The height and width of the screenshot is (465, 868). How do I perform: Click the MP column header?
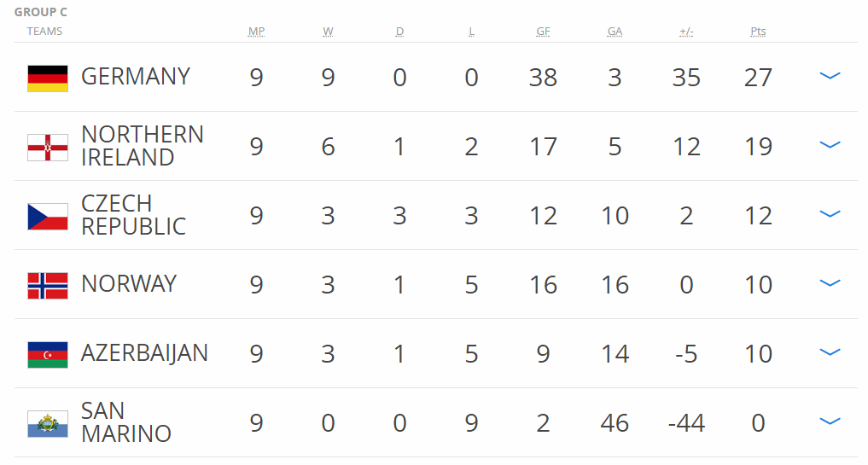256,32
